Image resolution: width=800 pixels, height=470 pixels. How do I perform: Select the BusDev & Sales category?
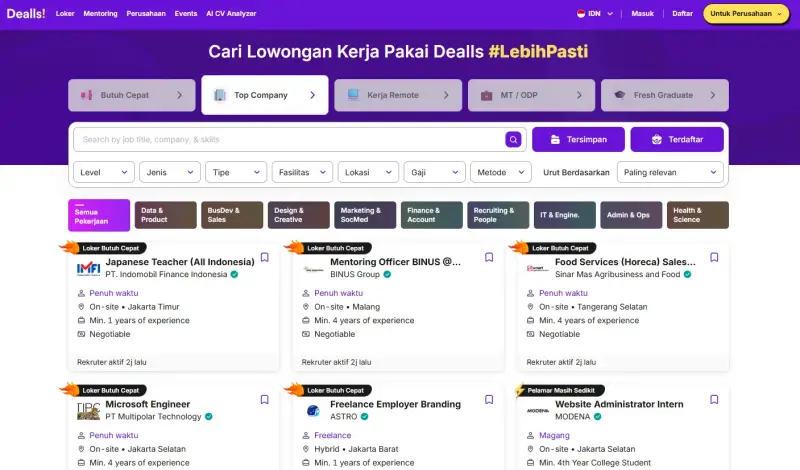pos(232,215)
